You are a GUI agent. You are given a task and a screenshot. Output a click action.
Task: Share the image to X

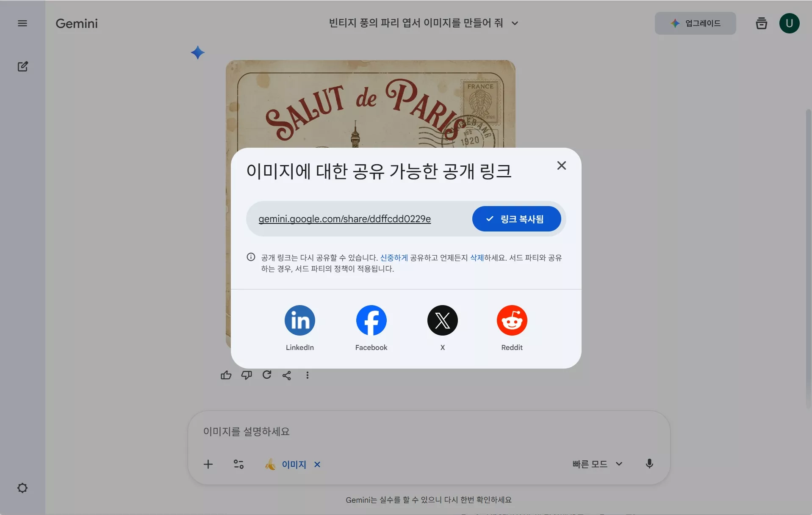[x=442, y=320]
